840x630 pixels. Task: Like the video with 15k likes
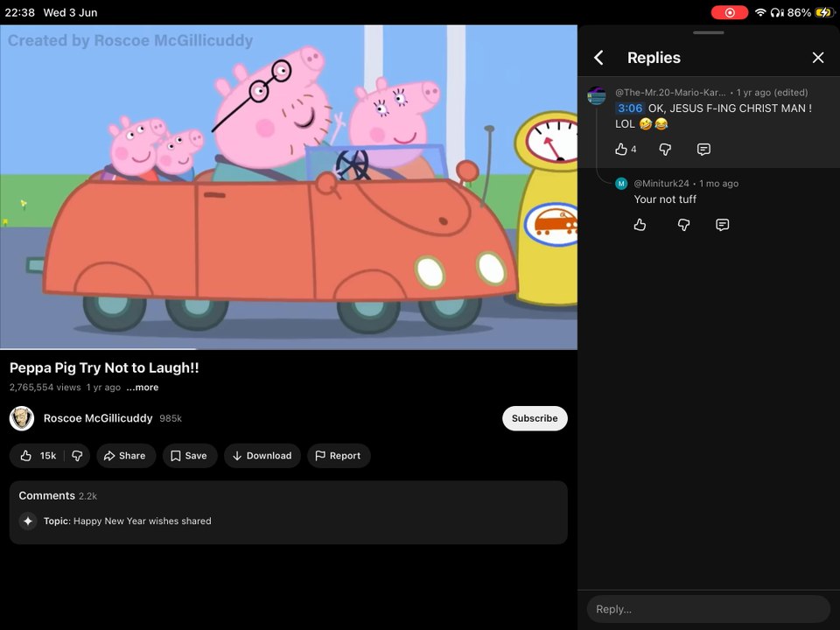[37, 456]
